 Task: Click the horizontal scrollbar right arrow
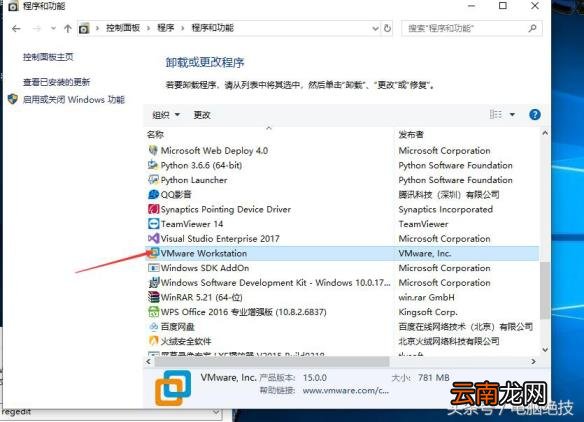click(533, 361)
